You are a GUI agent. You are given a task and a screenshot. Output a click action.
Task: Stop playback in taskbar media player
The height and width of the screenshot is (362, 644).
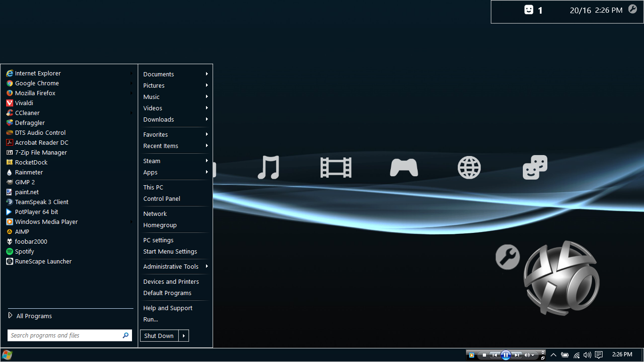484,355
